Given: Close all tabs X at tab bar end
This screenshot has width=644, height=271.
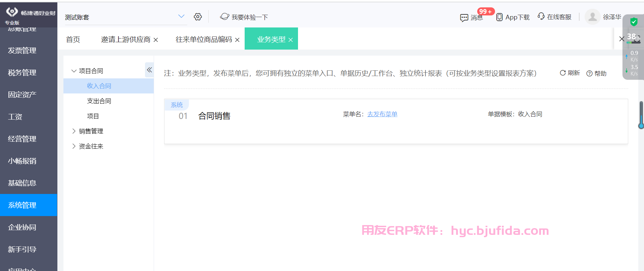Looking at the screenshot, I should [x=622, y=39].
